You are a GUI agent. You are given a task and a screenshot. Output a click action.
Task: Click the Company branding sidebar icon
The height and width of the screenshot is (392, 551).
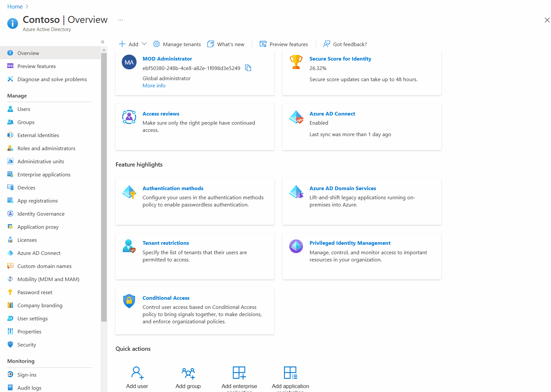(x=10, y=305)
